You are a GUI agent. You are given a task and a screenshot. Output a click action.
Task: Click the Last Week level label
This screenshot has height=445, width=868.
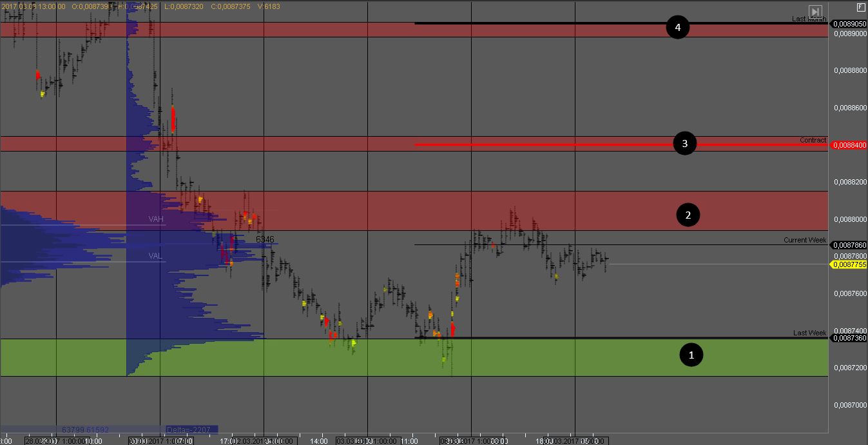809,333
